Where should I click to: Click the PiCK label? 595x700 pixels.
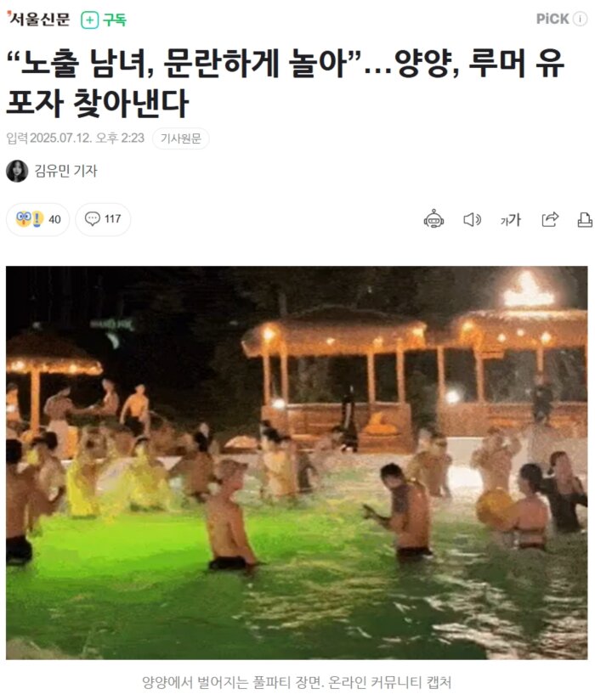[x=552, y=19]
